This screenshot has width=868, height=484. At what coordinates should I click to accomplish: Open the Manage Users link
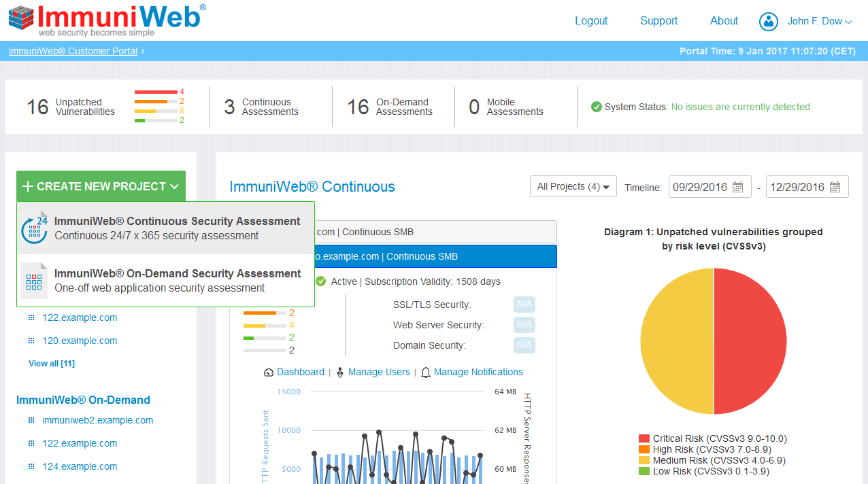pos(379,373)
